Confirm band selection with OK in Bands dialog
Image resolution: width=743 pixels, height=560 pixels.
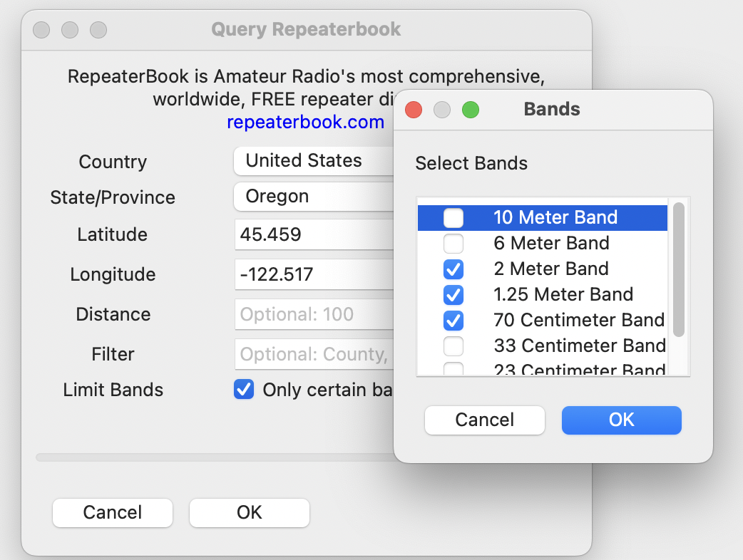621,420
